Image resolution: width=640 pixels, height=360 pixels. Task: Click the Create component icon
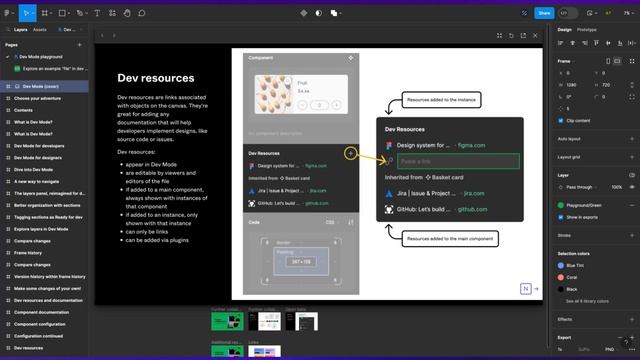click(304, 13)
